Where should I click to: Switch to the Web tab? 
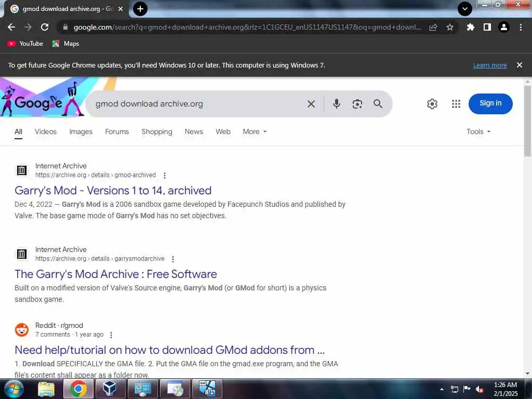(x=223, y=131)
